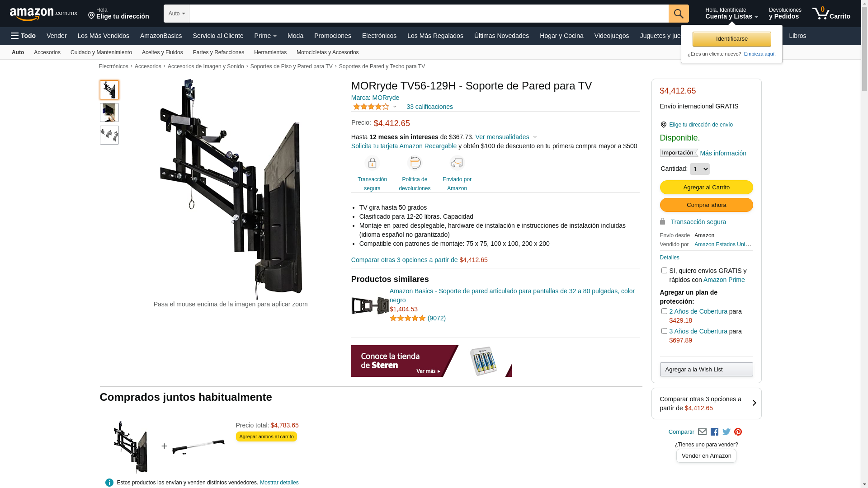Click the search magnifier button

(x=679, y=14)
